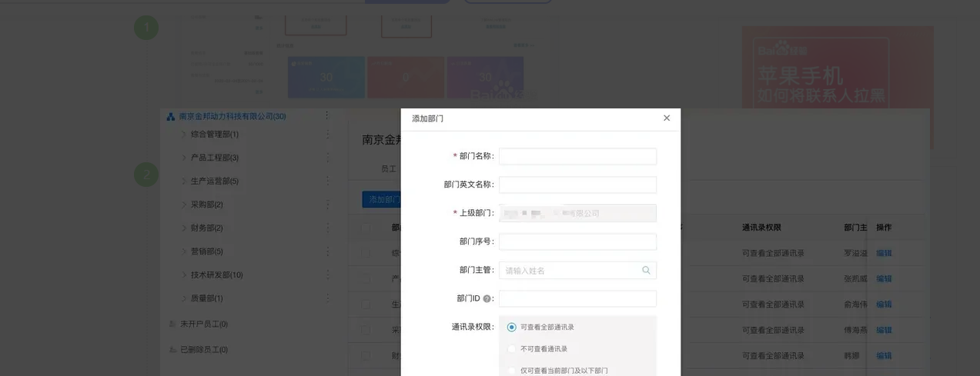Open the three-dot menu for 综合管理部
This screenshot has height=376, width=980.
pos(327,134)
